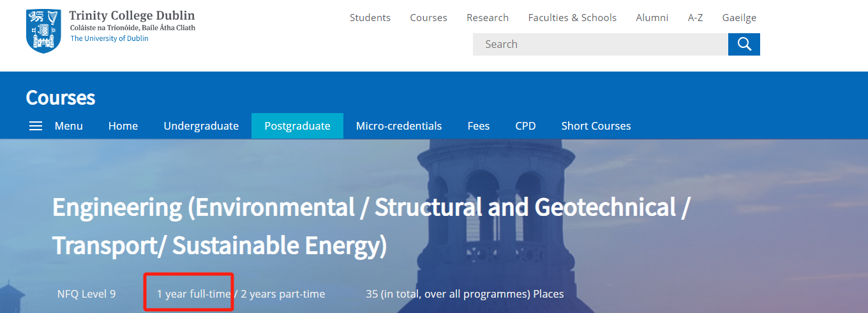The height and width of the screenshot is (313, 868).
Task: Switch to the Undergraduate tab
Action: [201, 126]
